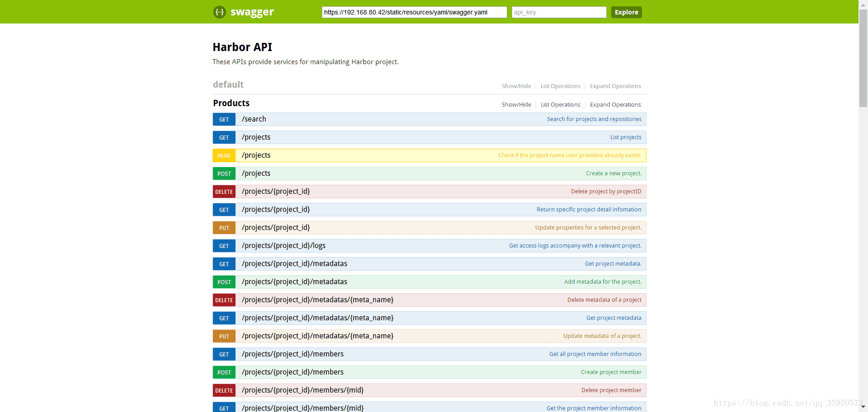Click GET badge for /projects/{project_id}/metadatas
Image resolution: width=868 pixels, height=412 pixels.
tap(224, 264)
